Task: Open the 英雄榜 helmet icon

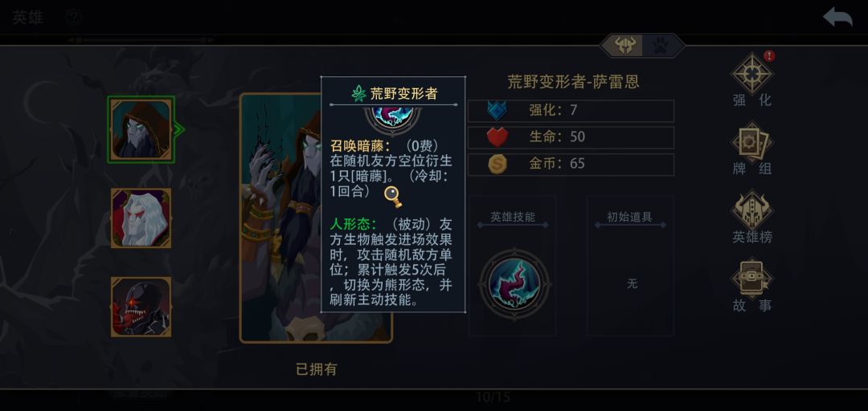Action: click(x=751, y=210)
